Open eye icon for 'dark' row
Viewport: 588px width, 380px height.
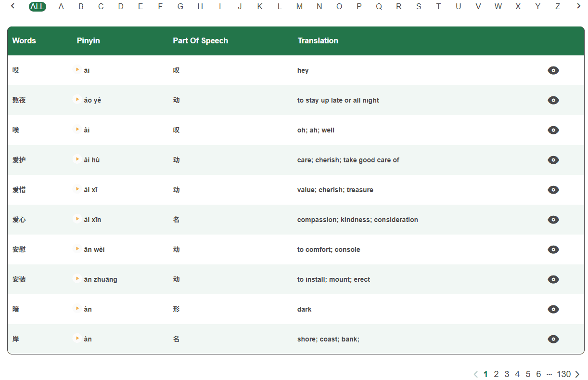click(x=553, y=309)
